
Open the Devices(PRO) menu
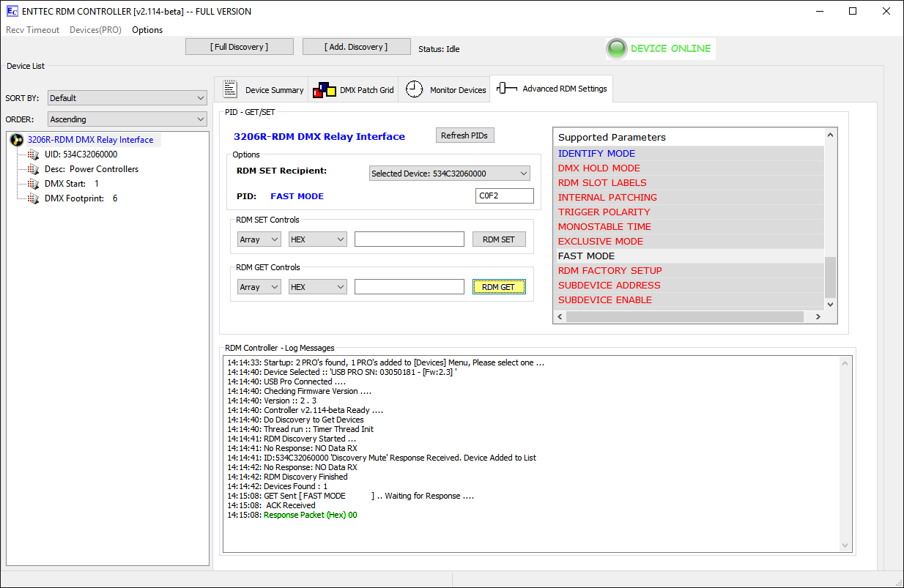click(x=95, y=30)
